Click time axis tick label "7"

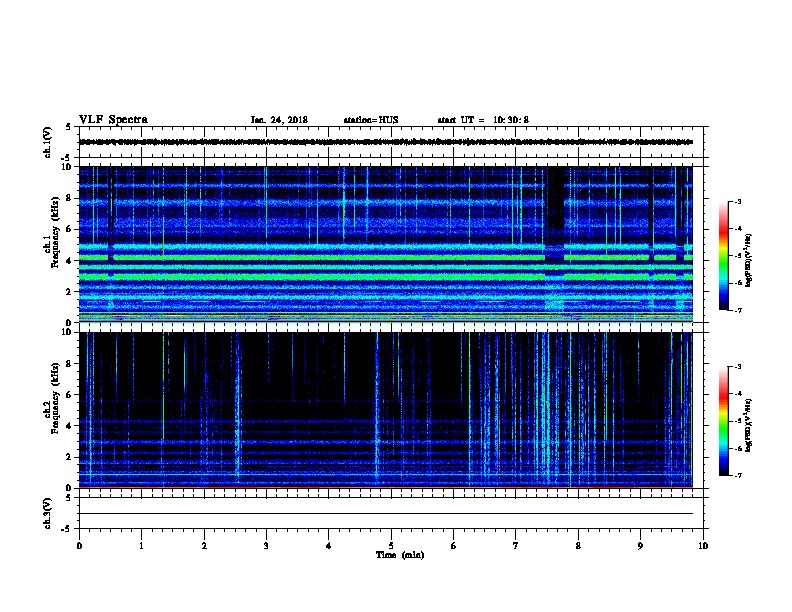[516, 546]
